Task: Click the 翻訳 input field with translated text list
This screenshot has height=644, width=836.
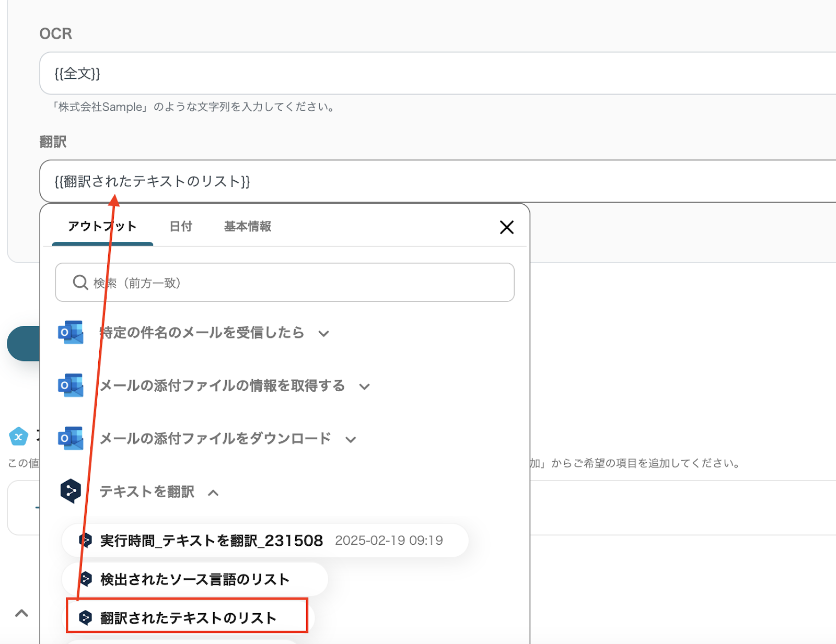Action: pyautogui.click(x=438, y=181)
